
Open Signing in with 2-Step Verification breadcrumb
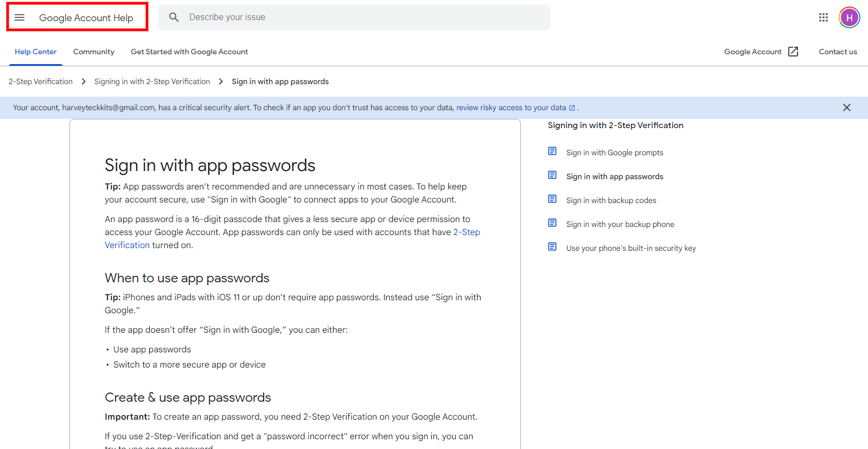pyautogui.click(x=152, y=81)
